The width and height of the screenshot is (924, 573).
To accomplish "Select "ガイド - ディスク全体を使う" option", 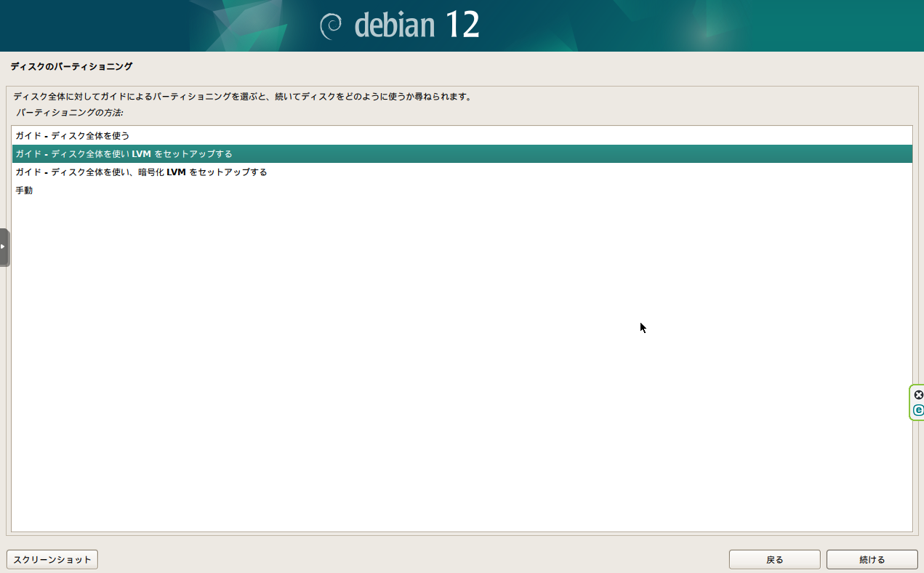I will coord(73,136).
